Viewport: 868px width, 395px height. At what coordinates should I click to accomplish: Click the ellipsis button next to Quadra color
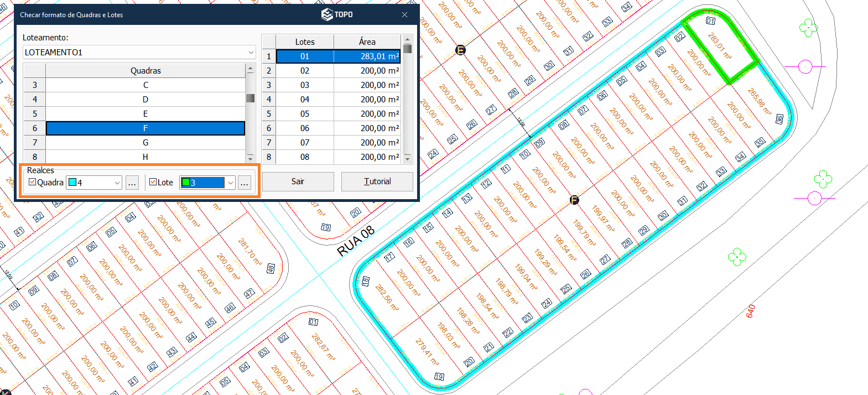tap(132, 183)
